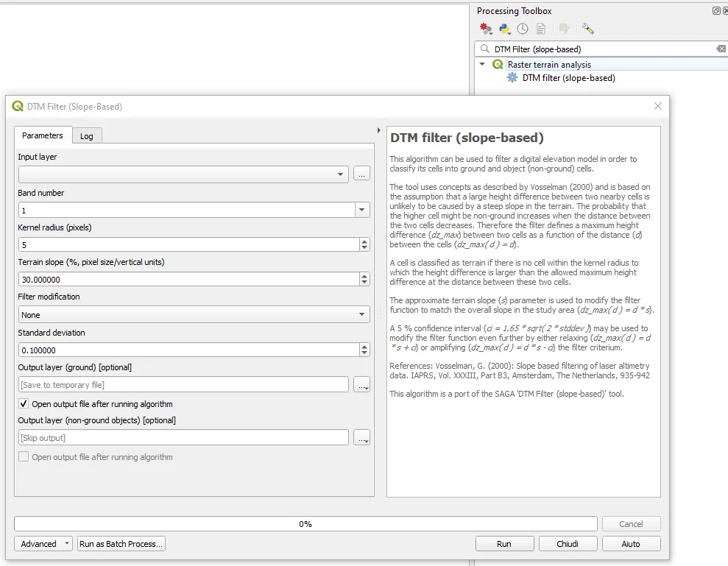This screenshot has height=566, width=728.
Task: Open the Results Viewer document icon
Action: click(541, 29)
